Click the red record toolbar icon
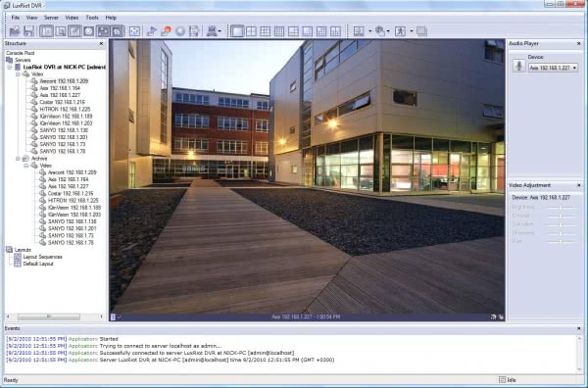The image size is (588, 388). [x=166, y=31]
